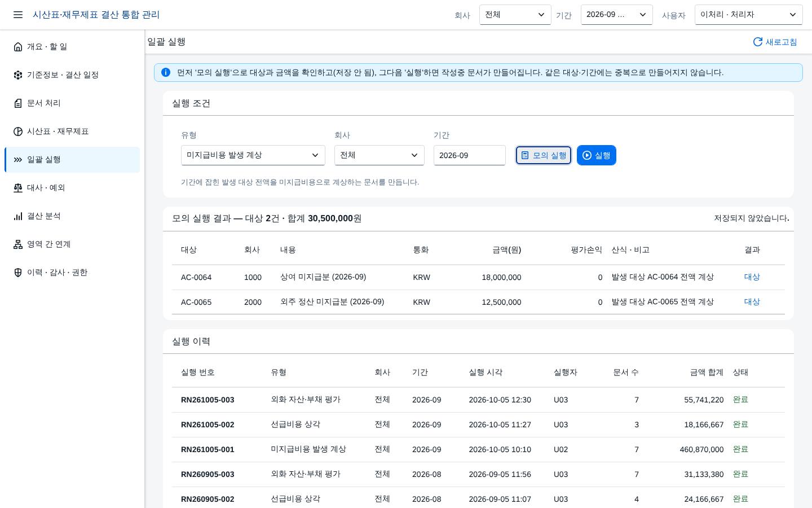Select run number RN261005-003
The width and height of the screenshot is (812, 508).
208,400
